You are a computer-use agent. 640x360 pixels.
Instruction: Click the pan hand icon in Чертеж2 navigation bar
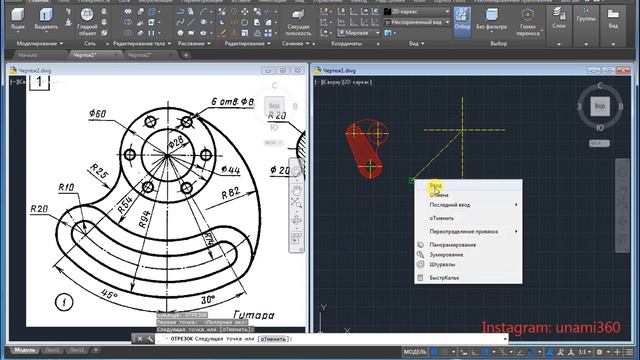click(x=297, y=190)
